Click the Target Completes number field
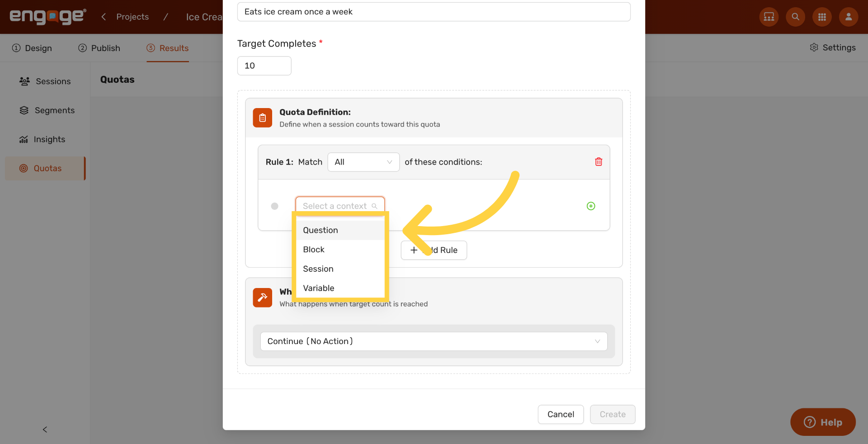 pyautogui.click(x=264, y=66)
